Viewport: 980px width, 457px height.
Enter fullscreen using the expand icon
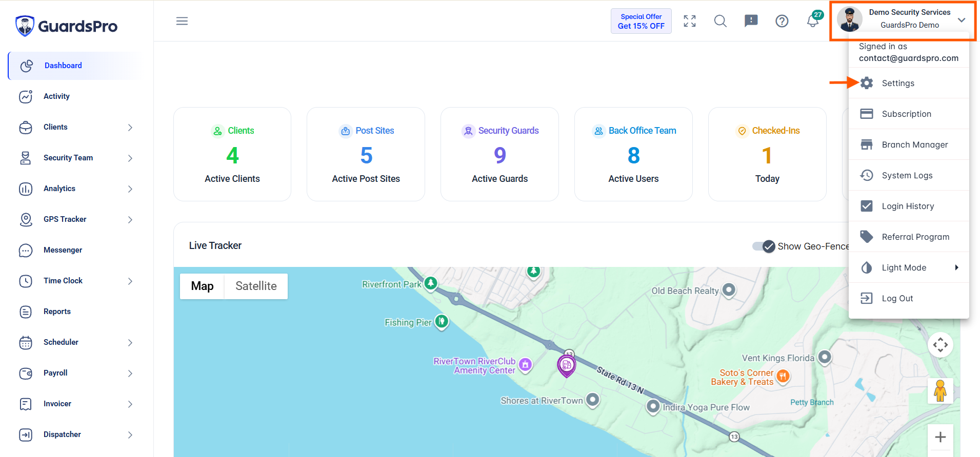tap(690, 21)
